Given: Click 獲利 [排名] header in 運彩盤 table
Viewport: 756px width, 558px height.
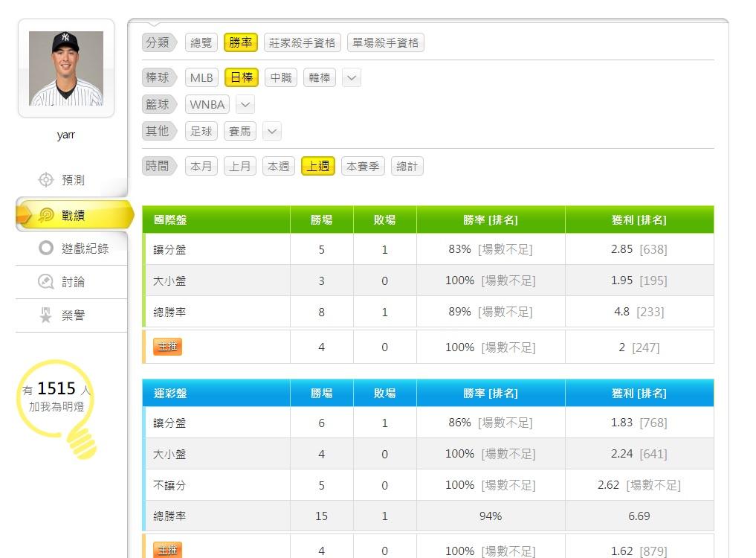Looking at the screenshot, I should 639,393.
